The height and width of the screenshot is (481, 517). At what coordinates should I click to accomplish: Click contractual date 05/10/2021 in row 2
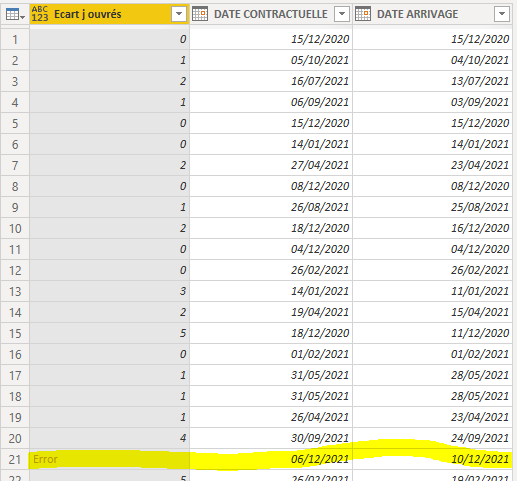271,60
